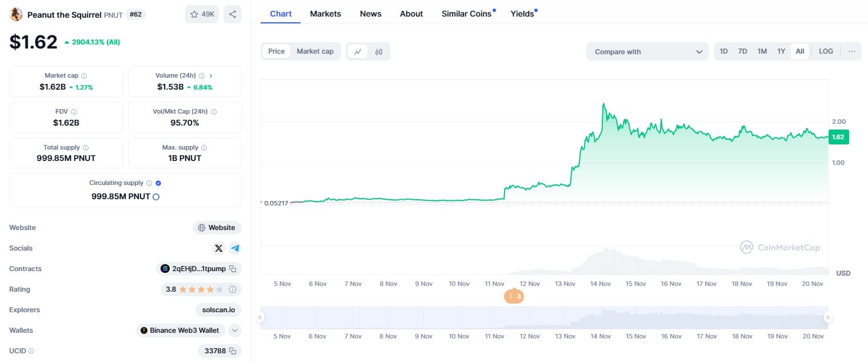
Task: Open the three-dots chart options menu
Action: click(852, 51)
